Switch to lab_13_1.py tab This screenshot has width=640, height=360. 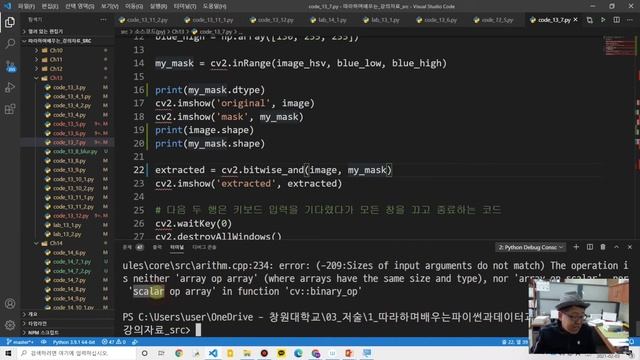[x=380, y=20]
